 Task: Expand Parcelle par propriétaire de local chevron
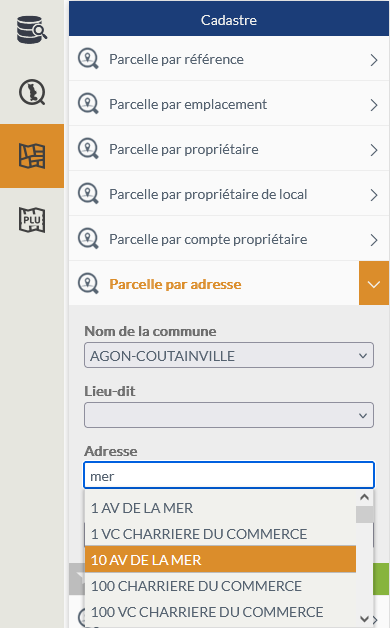pos(374,195)
